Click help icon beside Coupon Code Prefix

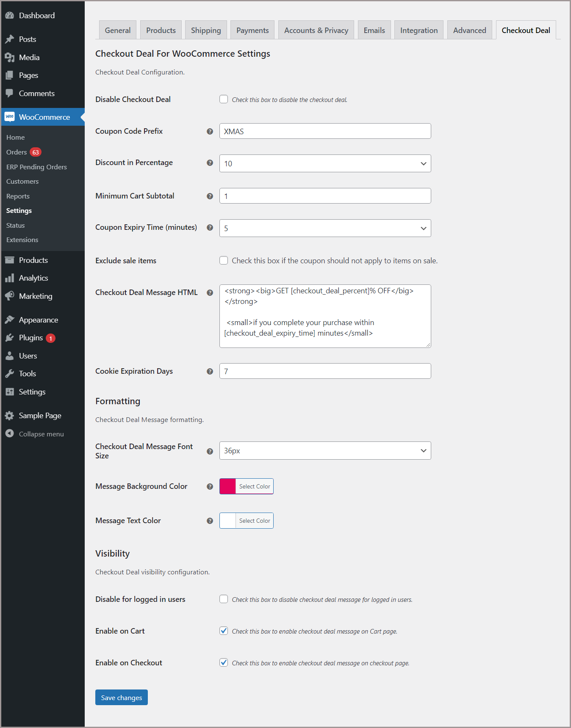click(x=210, y=132)
